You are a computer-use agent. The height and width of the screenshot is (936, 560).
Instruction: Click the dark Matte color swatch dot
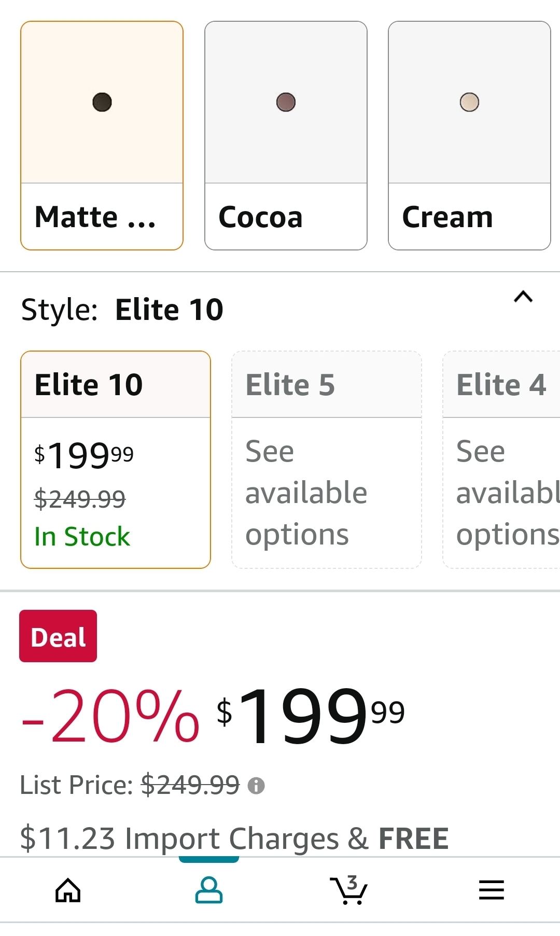pyautogui.click(x=102, y=102)
